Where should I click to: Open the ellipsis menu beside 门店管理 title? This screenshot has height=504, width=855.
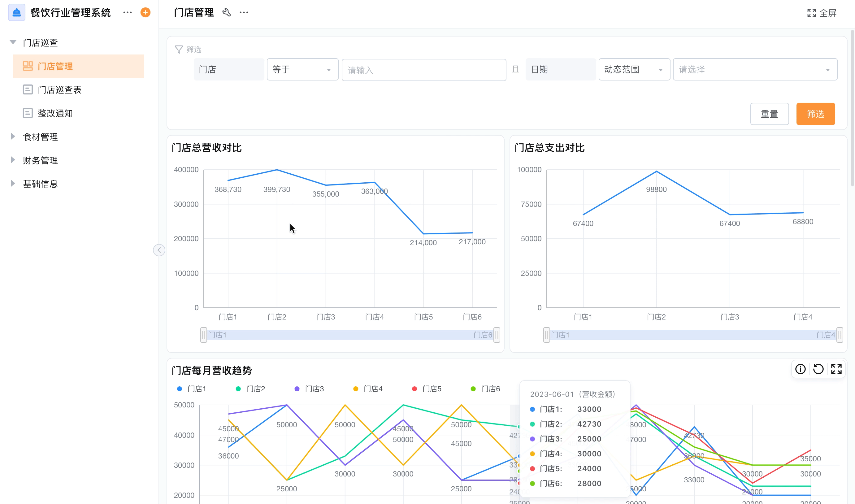(x=244, y=13)
